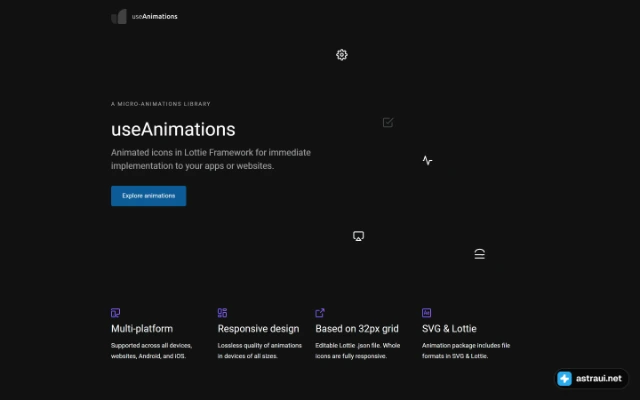The image size is (640, 400).
Task: Click 'Lossless quality of animations' text
Action: (x=260, y=351)
